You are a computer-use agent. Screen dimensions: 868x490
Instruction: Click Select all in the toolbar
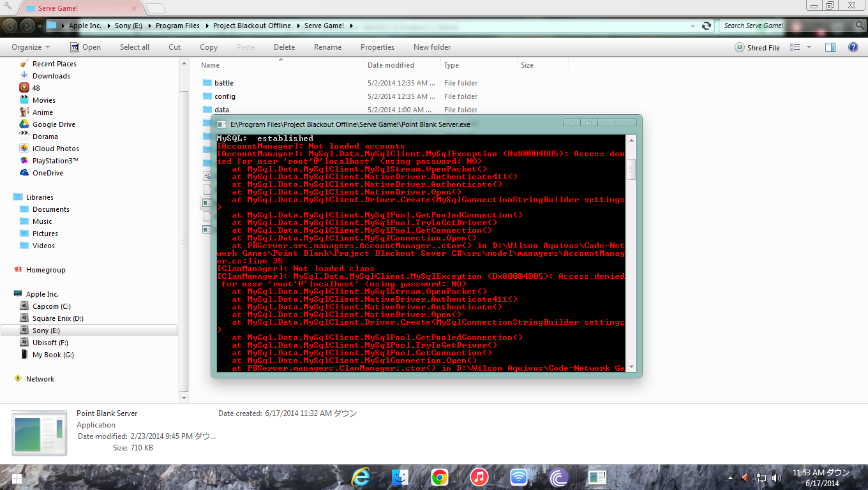coord(134,47)
